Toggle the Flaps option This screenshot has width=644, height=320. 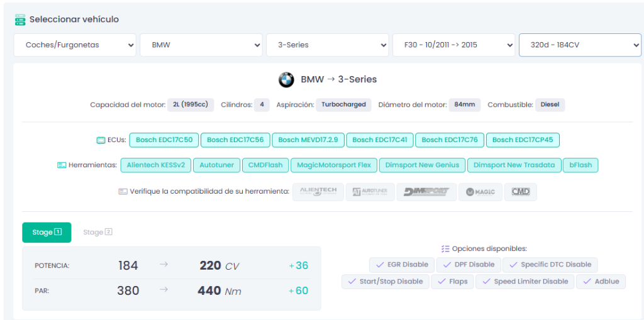point(452,282)
